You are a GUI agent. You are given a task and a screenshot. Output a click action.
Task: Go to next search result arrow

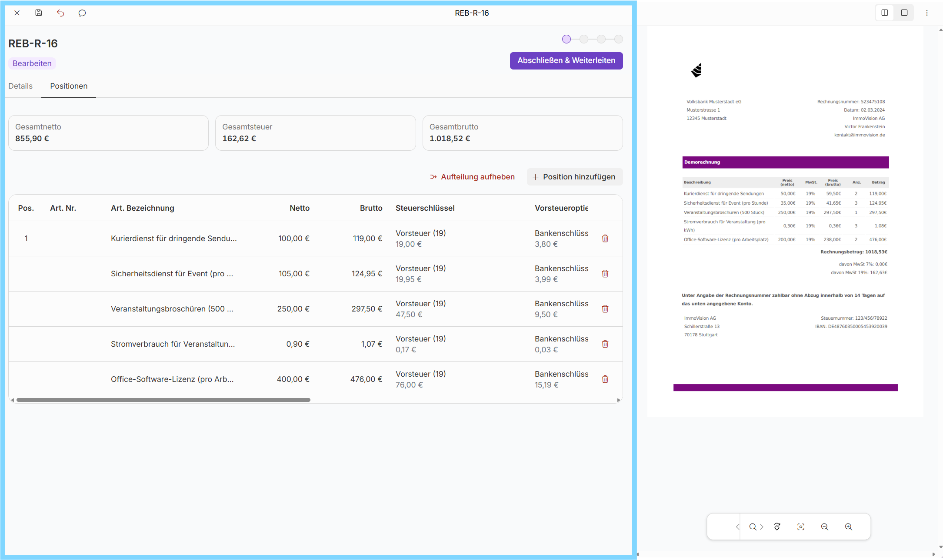click(x=762, y=527)
